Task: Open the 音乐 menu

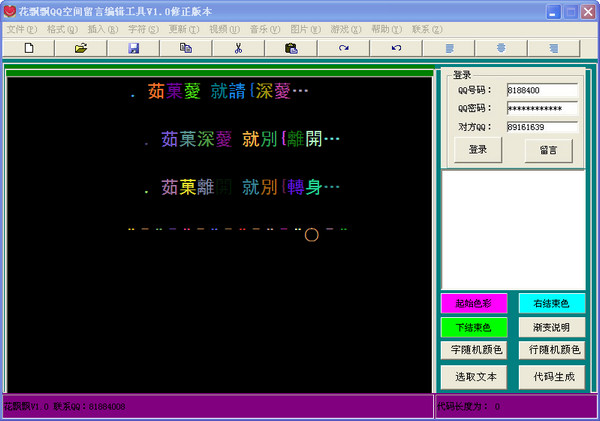Action: pyautogui.click(x=265, y=29)
